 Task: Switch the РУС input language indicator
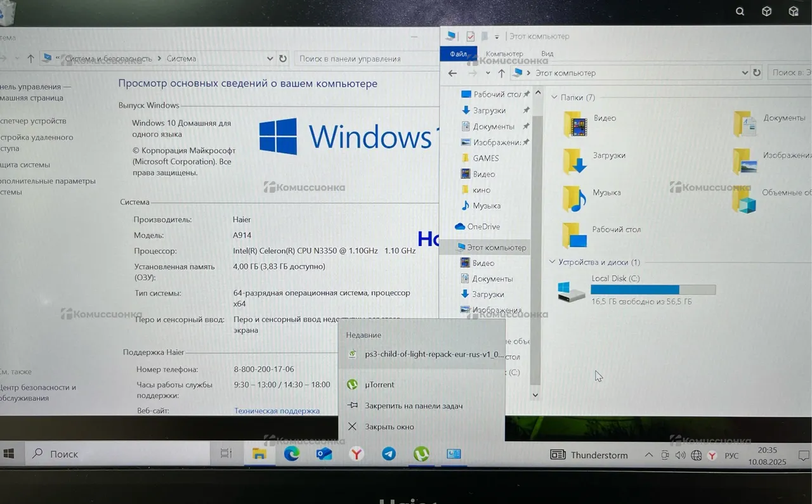(731, 456)
